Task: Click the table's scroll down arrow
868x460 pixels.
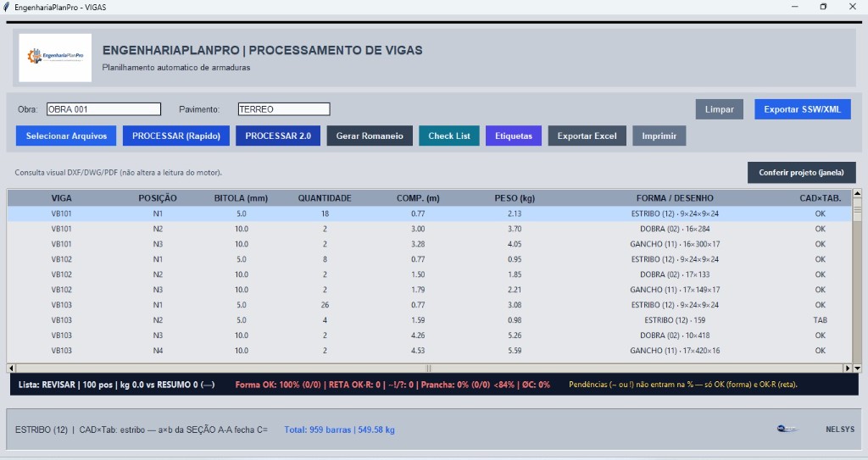Action: click(x=858, y=369)
